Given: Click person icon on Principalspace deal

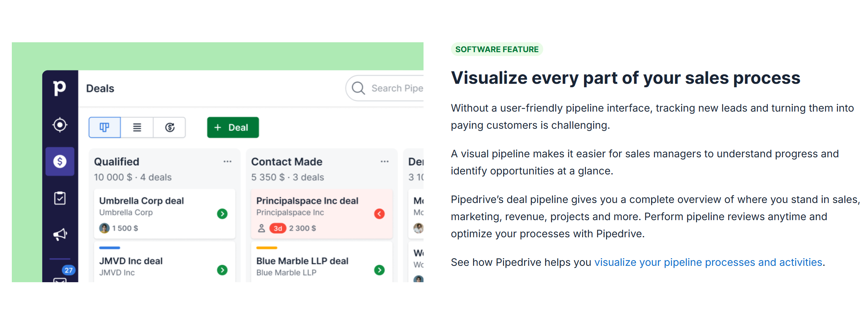Looking at the screenshot, I should click(262, 228).
